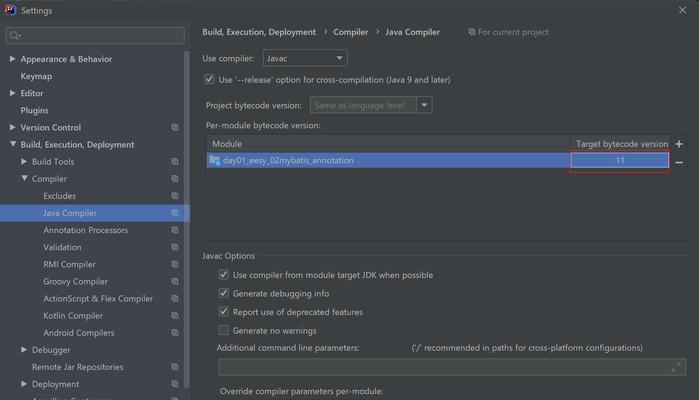Expand the Debugger tree node
The image size is (699, 400).
tap(24, 350)
